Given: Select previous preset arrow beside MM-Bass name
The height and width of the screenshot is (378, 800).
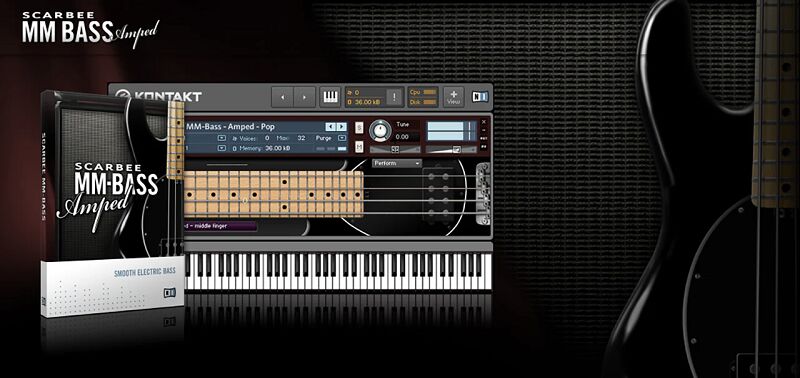Looking at the screenshot, I should point(330,127).
